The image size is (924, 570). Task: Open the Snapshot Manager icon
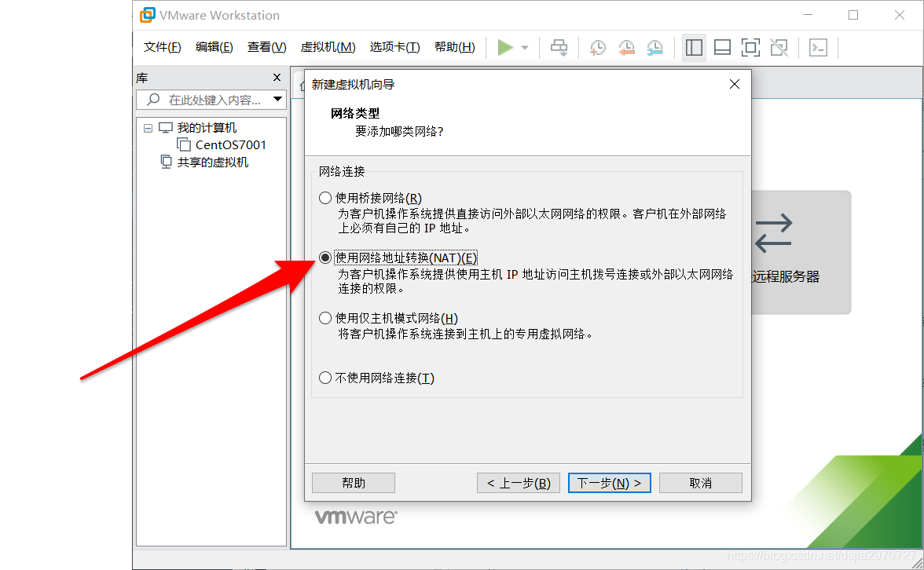(654, 47)
